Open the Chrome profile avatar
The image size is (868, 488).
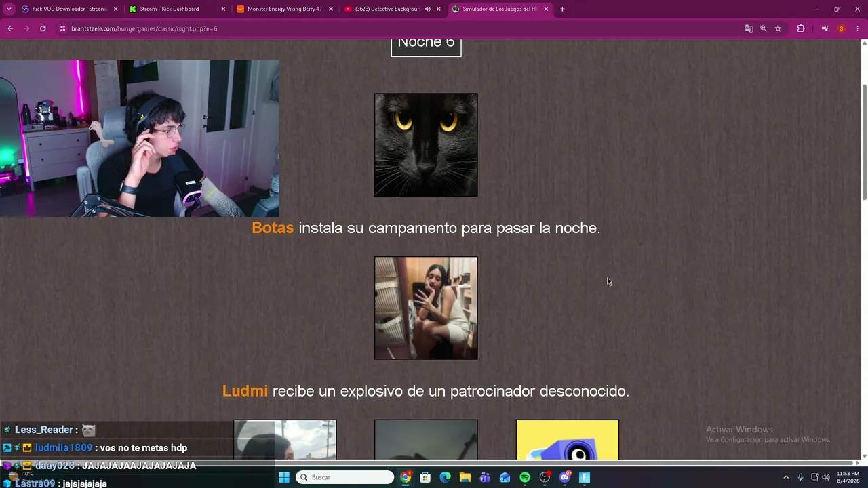(x=842, y=28)
